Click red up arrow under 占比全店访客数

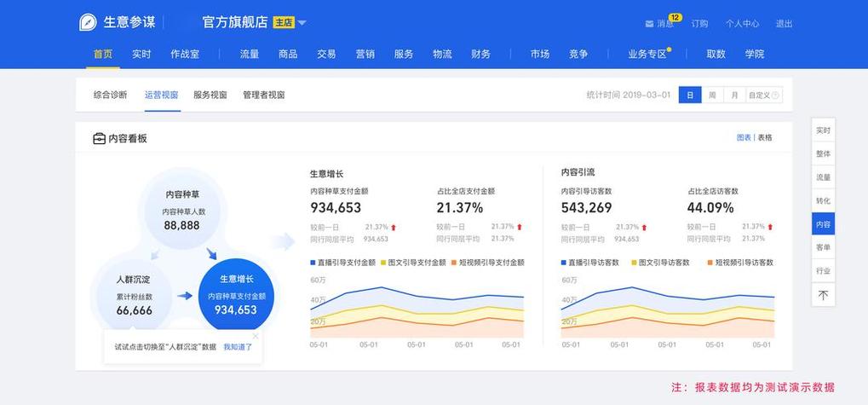tap(770, 227)
